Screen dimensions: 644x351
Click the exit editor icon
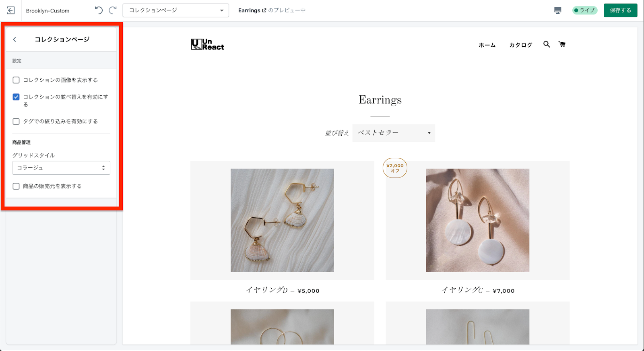tap(11, 10)
